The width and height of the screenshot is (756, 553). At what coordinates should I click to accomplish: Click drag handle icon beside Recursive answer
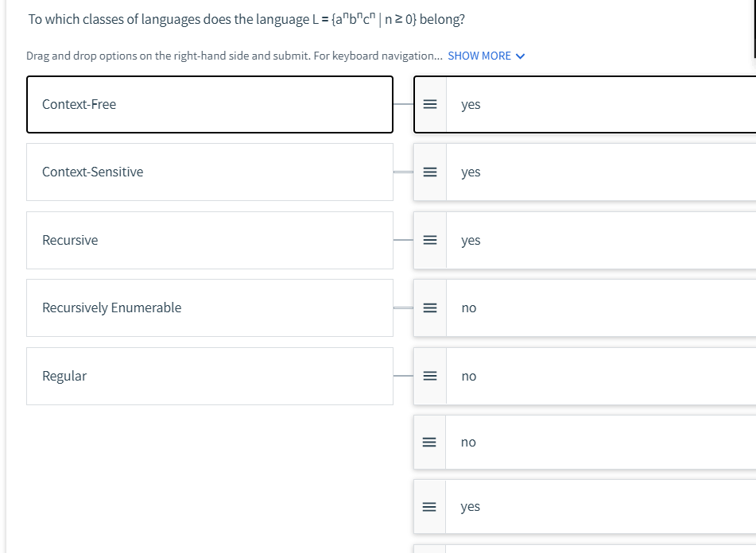(x=429, y=240)
